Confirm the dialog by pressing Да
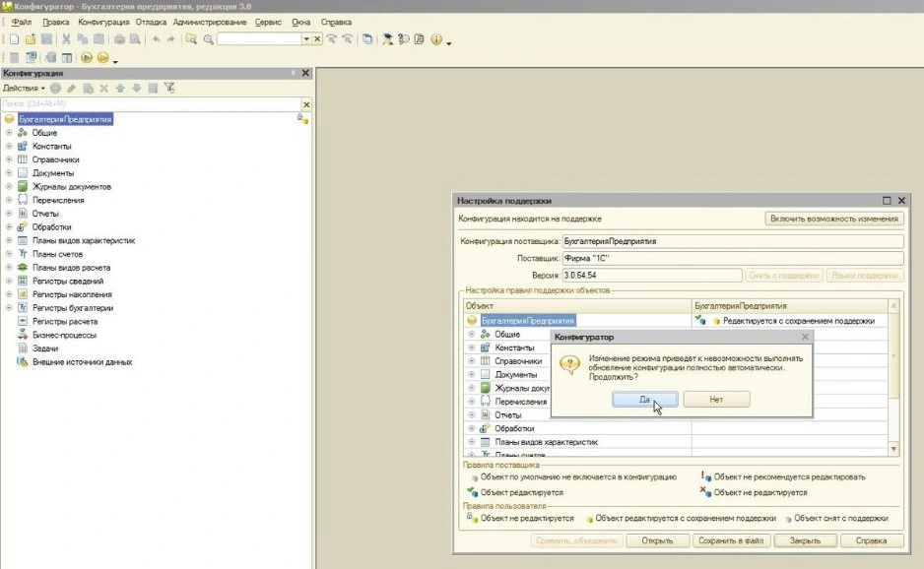This screenshot has height=569, width=924. click(x=644, y=400)
